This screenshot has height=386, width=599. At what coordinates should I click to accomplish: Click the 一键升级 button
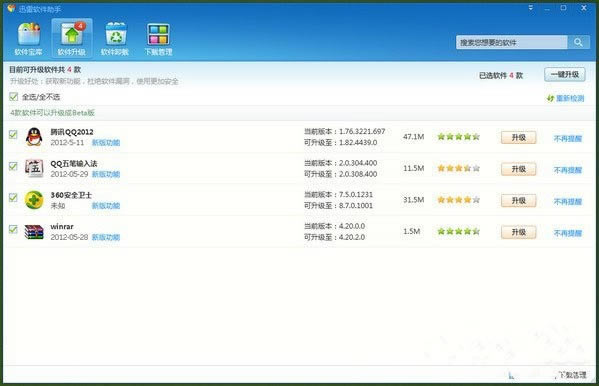click(x=565, y=75)
